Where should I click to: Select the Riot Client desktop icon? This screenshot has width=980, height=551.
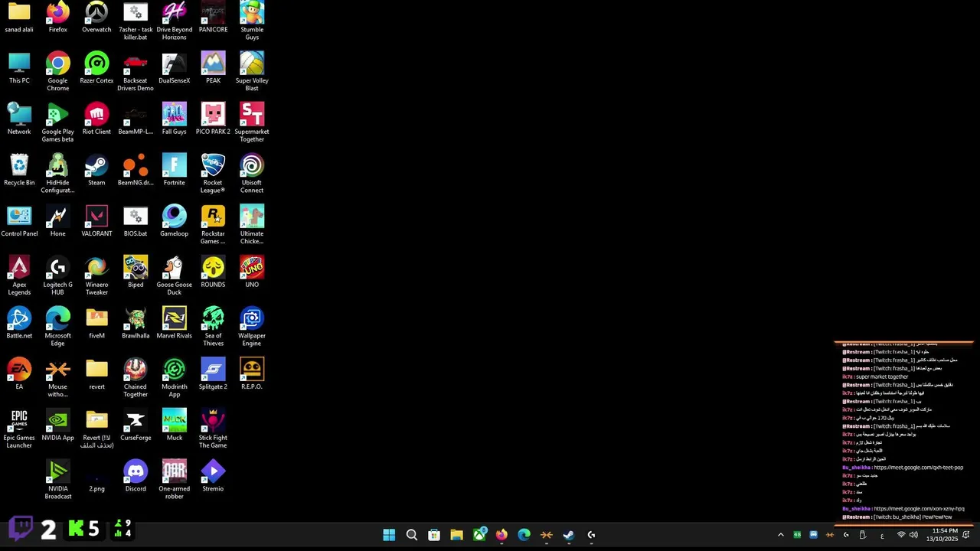[x=96, y=119]
